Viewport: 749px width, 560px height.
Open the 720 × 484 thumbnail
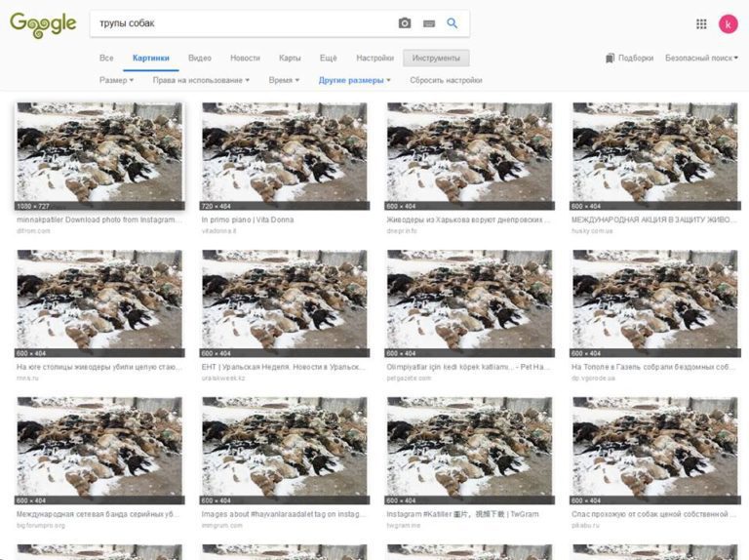[284, 156]
